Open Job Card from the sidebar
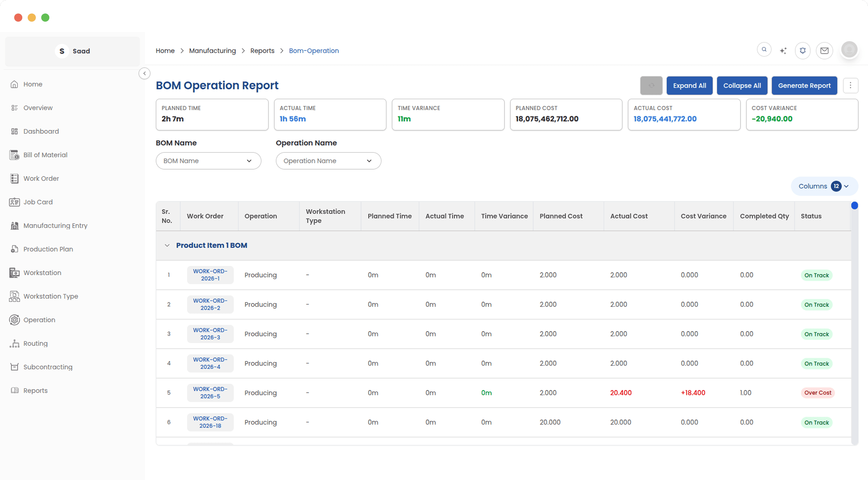Image resolution: width=868 pixels, height=480 pixels. (38, 202)
